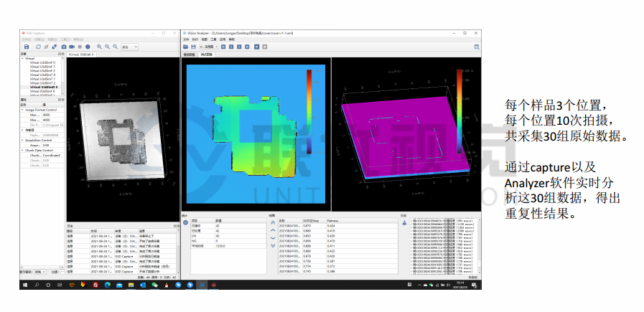644x312 pixels.
Task: Collapse the Acquisition Control property group
Action: click(x=22, y=141)
